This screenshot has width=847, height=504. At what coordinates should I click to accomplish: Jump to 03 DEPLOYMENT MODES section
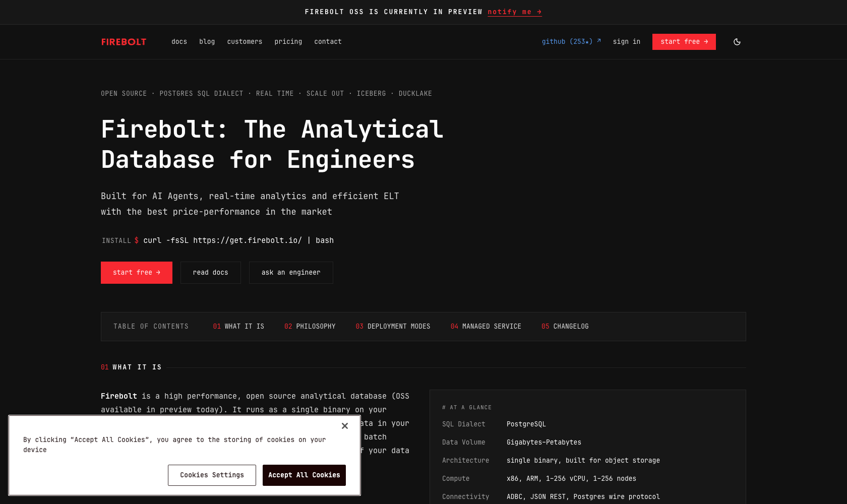[393, 327]
